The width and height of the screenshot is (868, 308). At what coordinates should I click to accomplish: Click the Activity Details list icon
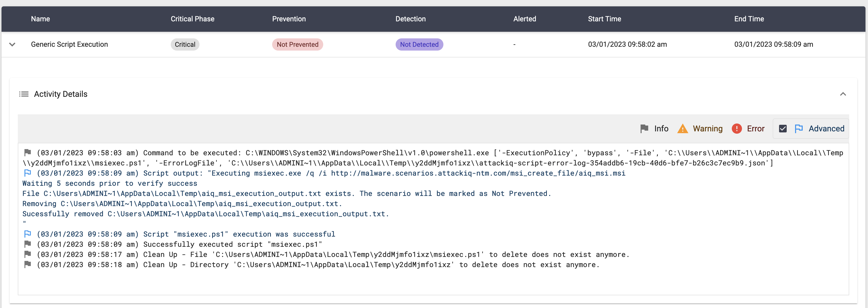(x=24, y=94)
